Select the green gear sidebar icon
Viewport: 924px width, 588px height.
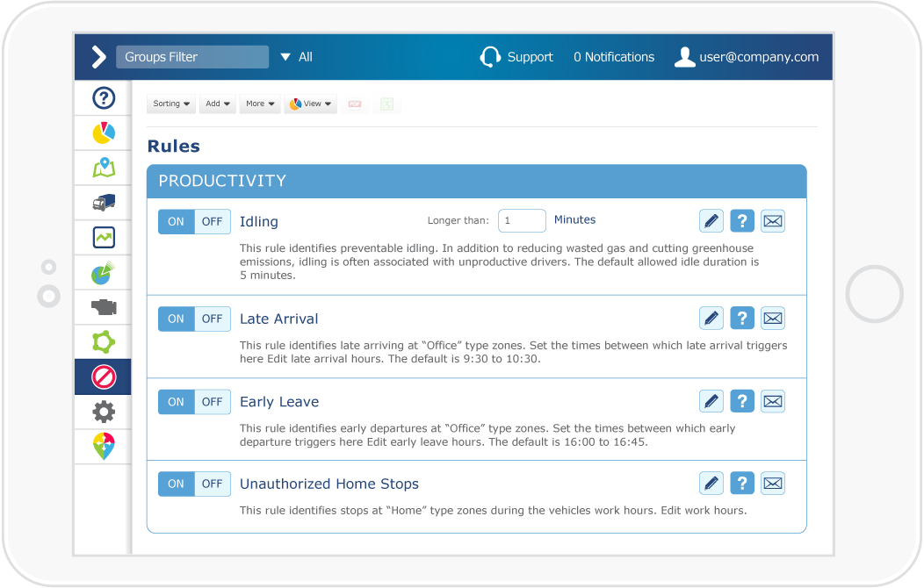pyautogui.click(x=104, y=341)
